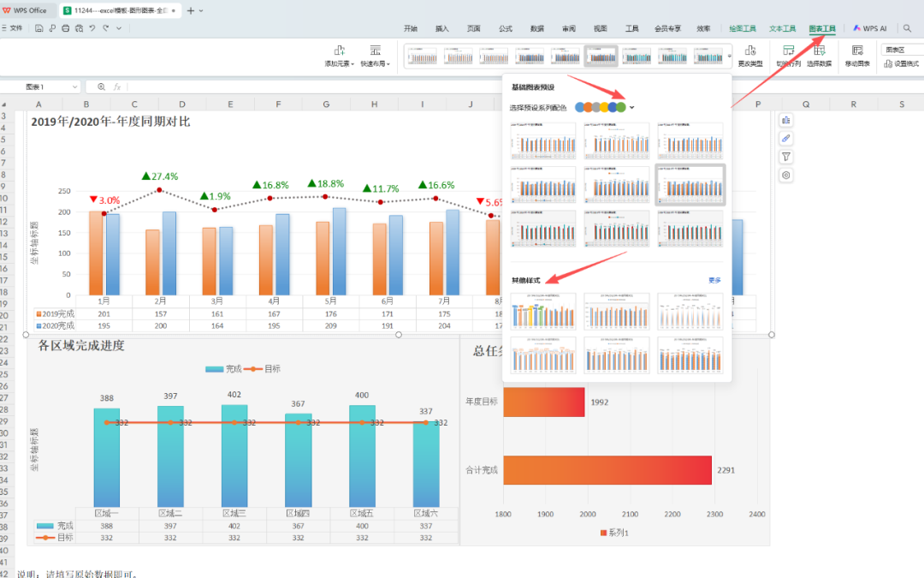Switch to the 绘图工具 tab
The height and width of the screenshot is (578, 924).
pyautogui.click(x=743, y=28)
